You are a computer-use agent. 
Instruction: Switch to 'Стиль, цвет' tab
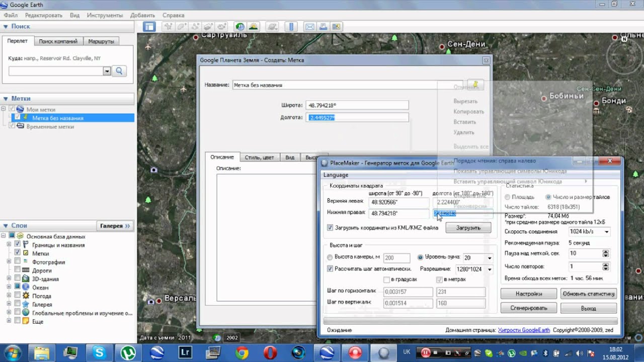tap(260, 157)
